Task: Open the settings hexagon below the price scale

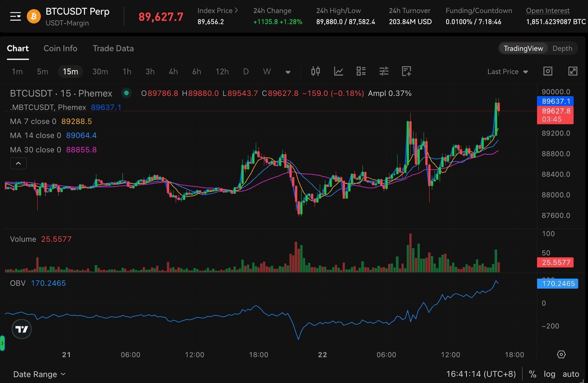Action: point(561,355)
